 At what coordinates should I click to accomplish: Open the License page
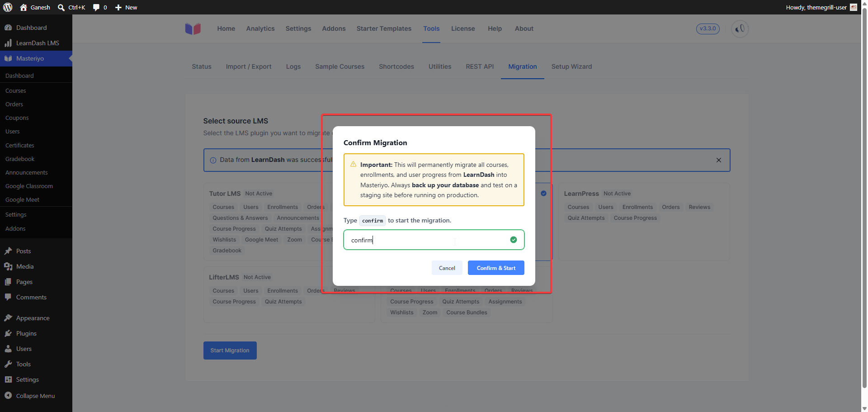(x=463, y=28)
